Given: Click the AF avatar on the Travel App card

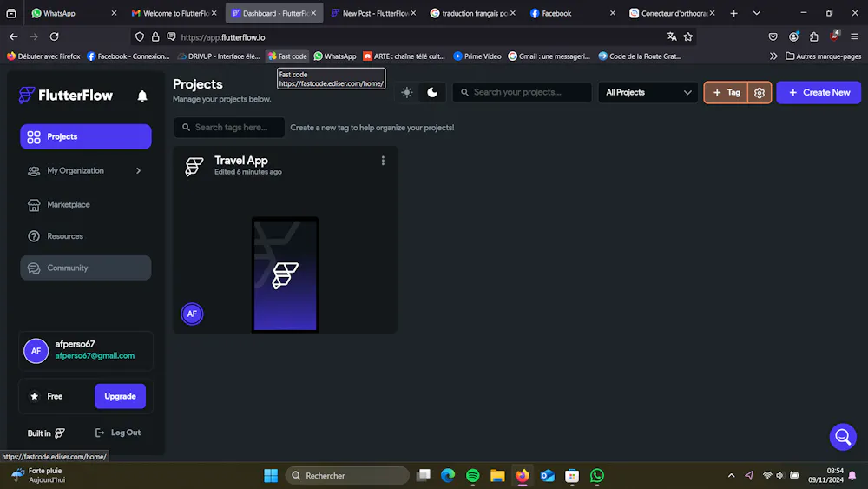Looking at the screenshot, I should pos(192,314).
